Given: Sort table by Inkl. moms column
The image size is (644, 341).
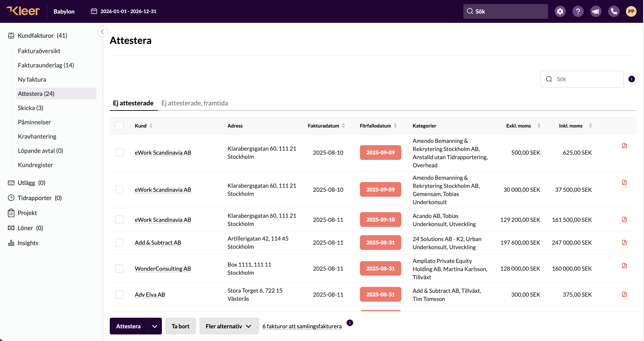Looking at the screenshot, I should pos(590,126).
